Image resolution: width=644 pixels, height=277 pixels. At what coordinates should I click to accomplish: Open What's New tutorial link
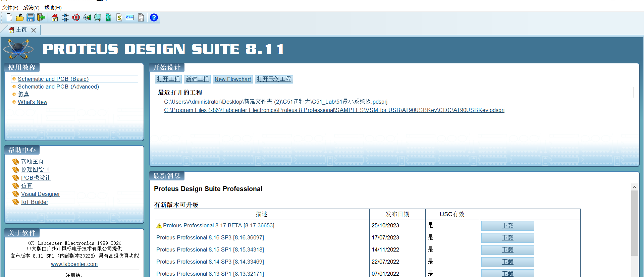(x=33, y=102)
